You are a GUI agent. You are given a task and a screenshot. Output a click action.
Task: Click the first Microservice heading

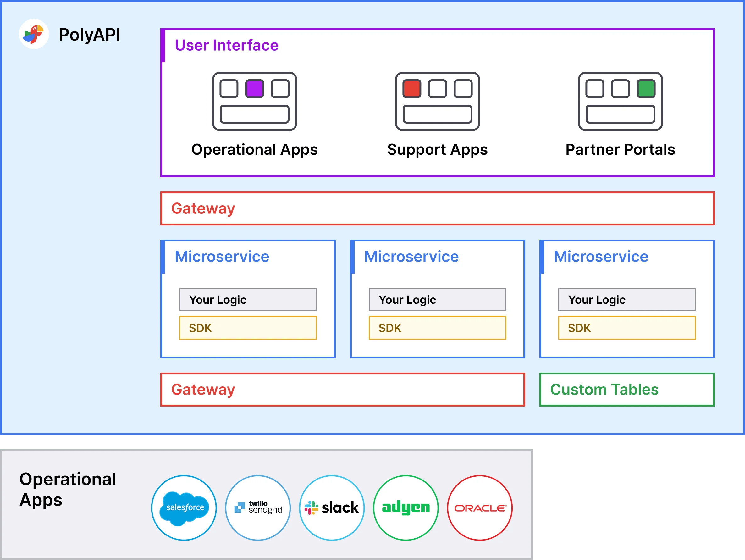pyautogui.click(x=222, y=257)
